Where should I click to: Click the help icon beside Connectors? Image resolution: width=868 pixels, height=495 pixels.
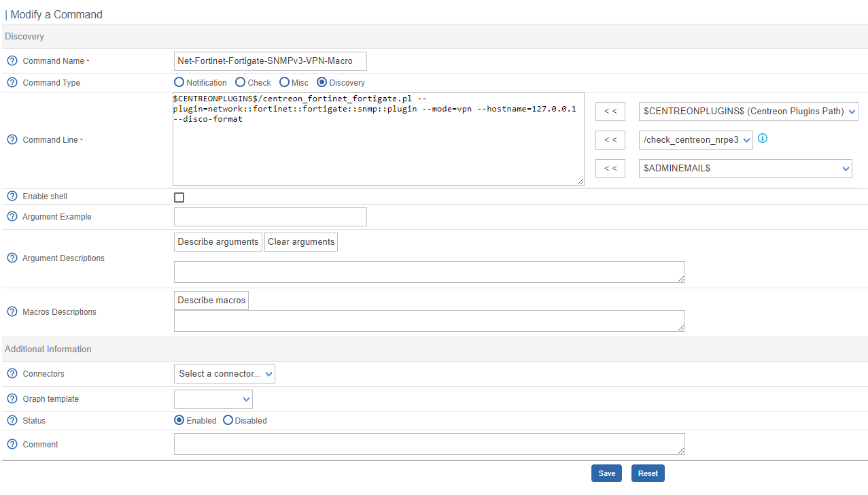click(x=12, y=373)
